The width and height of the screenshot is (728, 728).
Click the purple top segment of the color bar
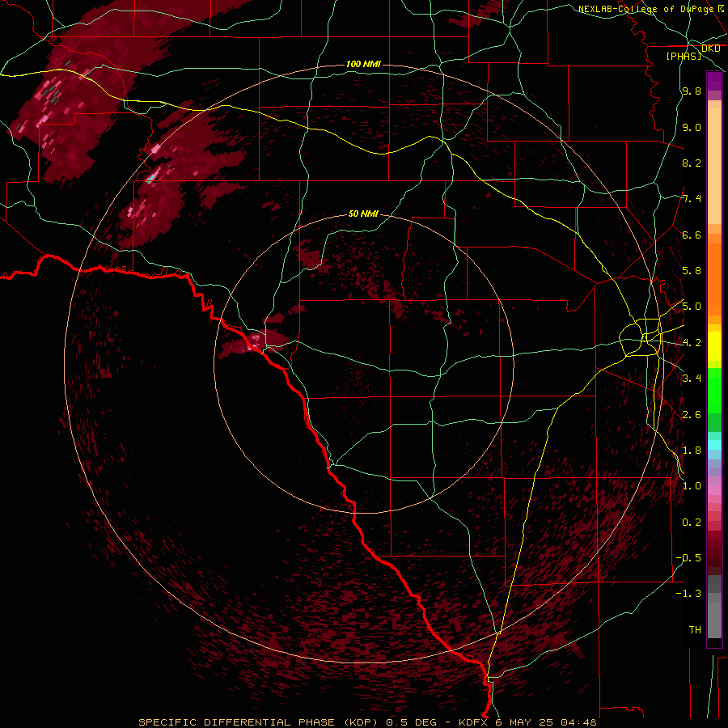pos(714,81)
